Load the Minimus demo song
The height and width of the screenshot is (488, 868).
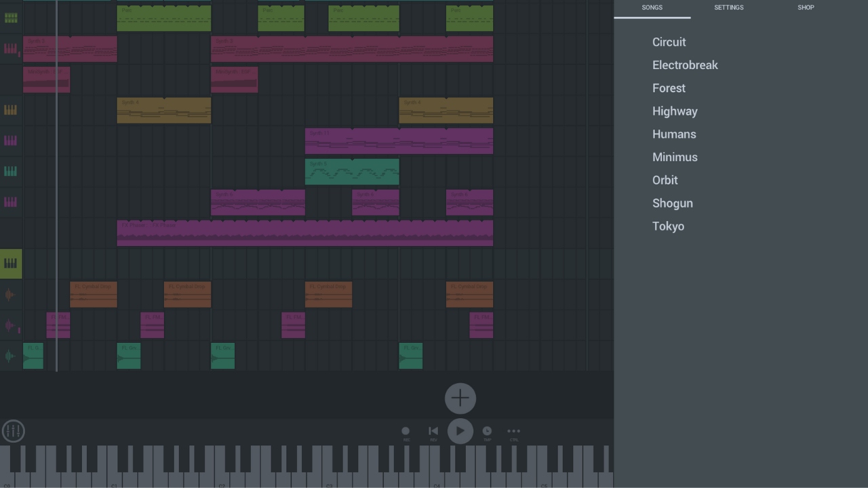coord(675,157)
